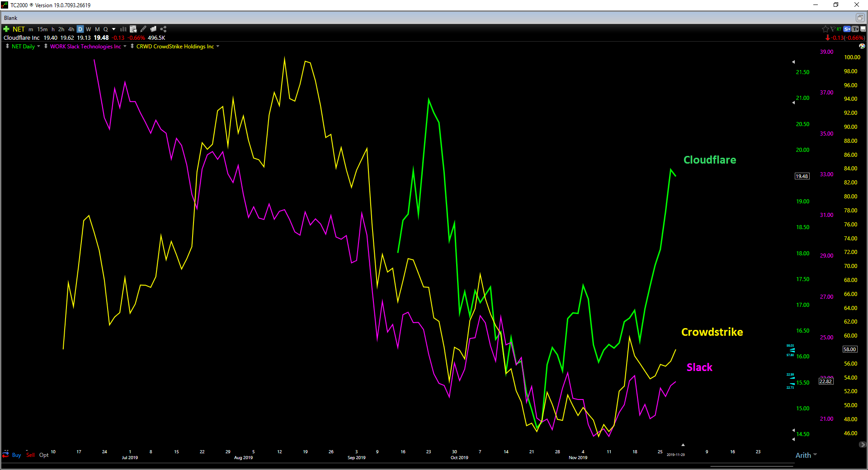Select the 2h timeframe

(x=61, y=29)
